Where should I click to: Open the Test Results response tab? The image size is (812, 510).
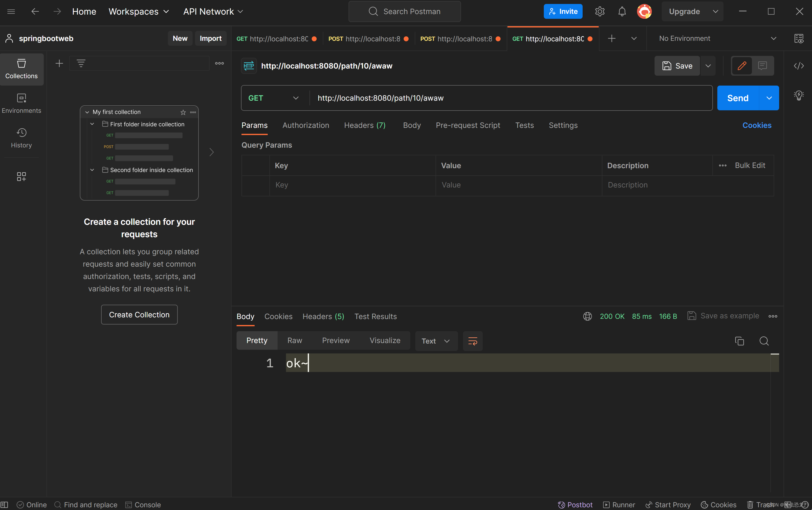[x=375, y=316]
